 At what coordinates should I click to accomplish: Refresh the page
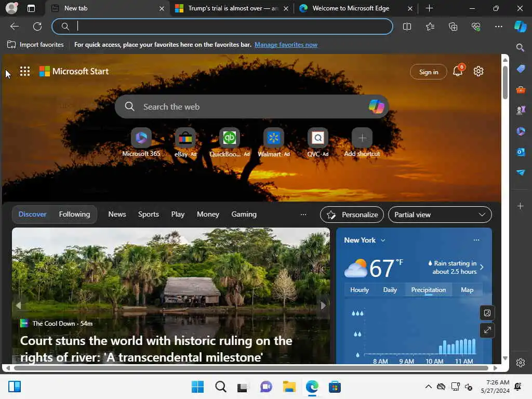point(37,26)
